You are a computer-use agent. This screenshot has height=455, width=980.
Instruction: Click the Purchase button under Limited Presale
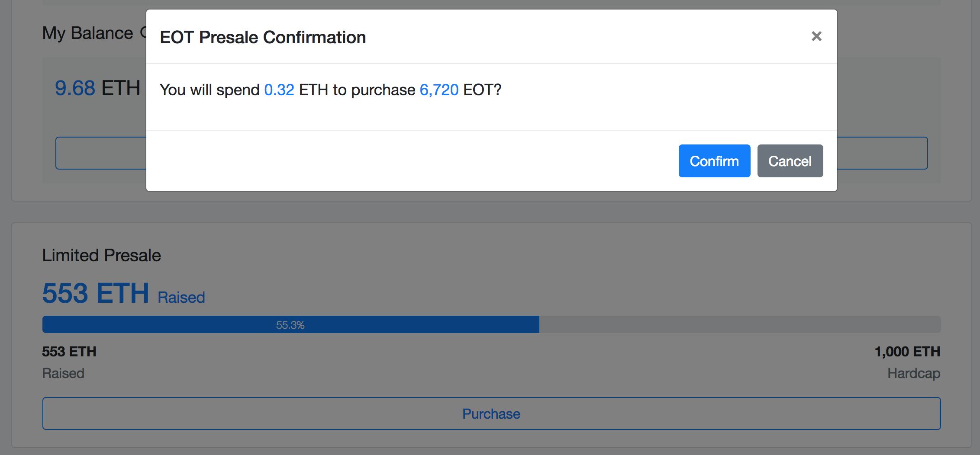pos(491,413)
